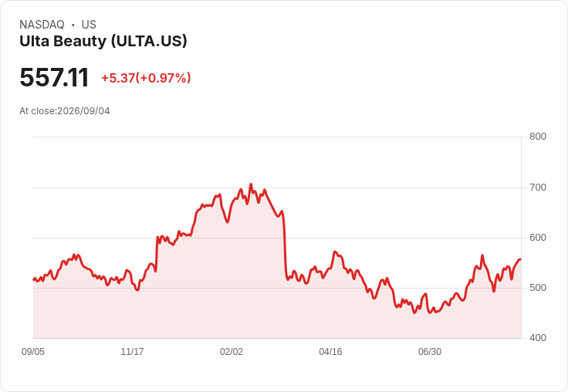This screenshot has height=392, width=568.
Task: Click the 02/02 x-axis date label
Action: point(231,351)
